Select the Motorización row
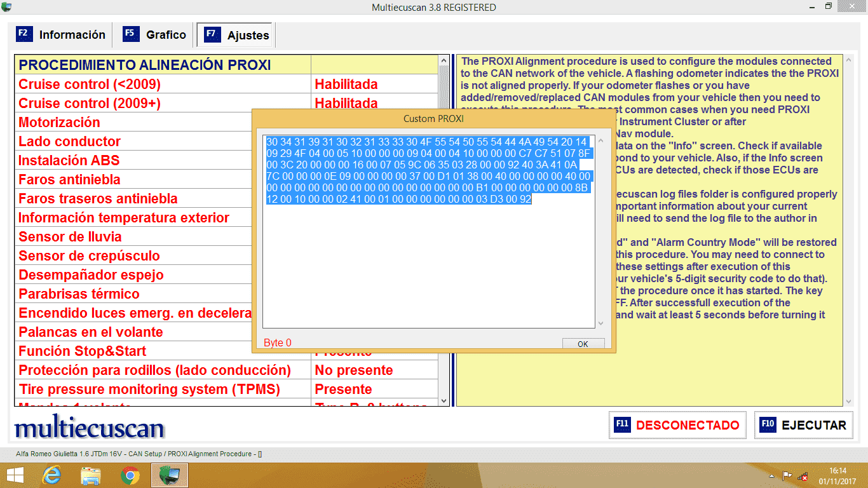Viewport: 868px width, 488px height. tap(133, 122)
